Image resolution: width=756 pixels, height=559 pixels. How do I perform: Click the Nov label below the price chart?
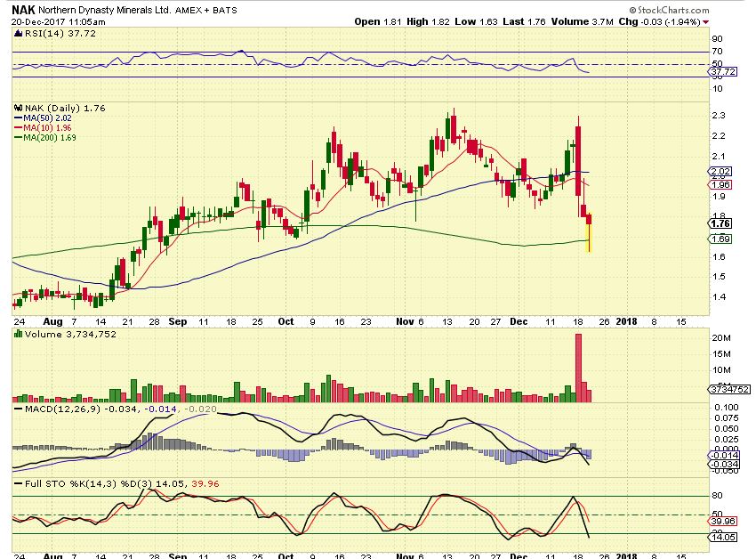pyautogui.click(x=405, y=321)
